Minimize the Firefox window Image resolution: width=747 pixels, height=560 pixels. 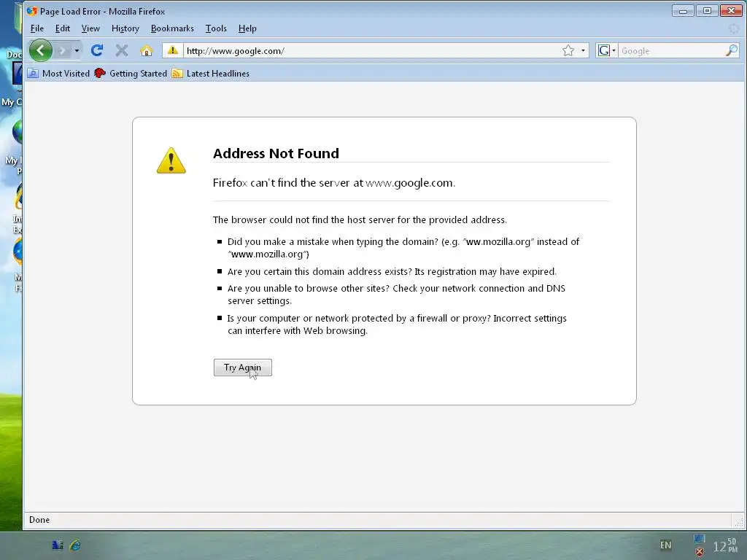pyautogui.click(x=683, y=11)
